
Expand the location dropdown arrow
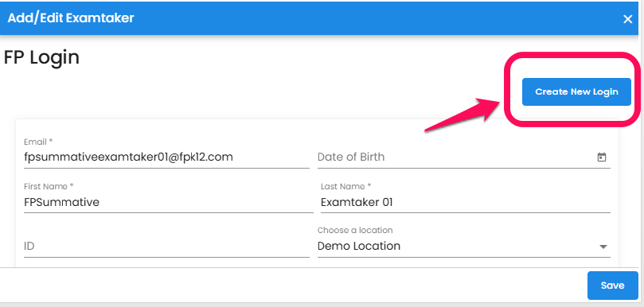[603, 247]
